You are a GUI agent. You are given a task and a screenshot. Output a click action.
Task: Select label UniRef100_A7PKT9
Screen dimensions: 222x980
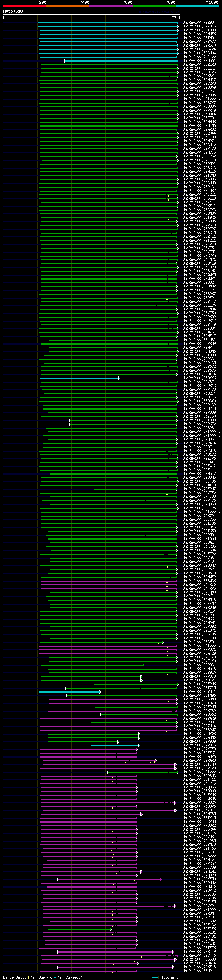(199, 110)
